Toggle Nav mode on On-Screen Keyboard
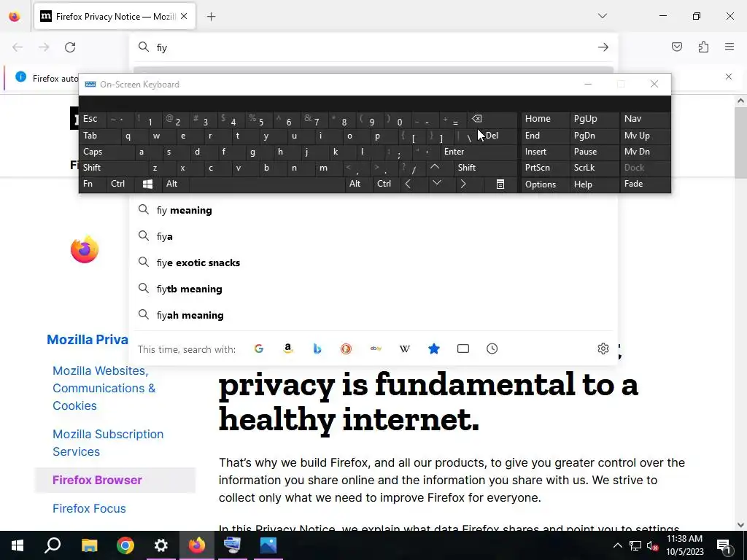Screen dimensions: 747x560 [x=645, y=119]
